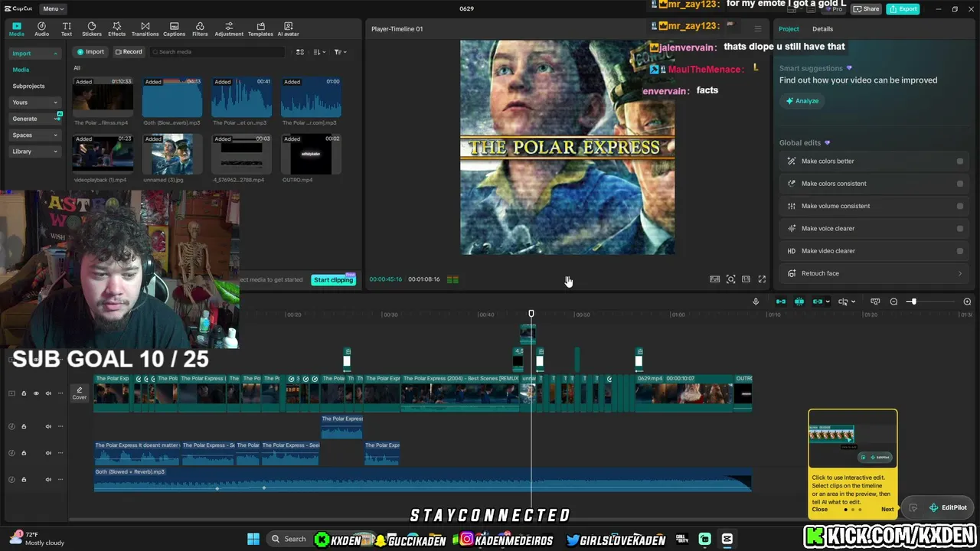
Task: Switch to the Details tab
Action: (822, 29)
